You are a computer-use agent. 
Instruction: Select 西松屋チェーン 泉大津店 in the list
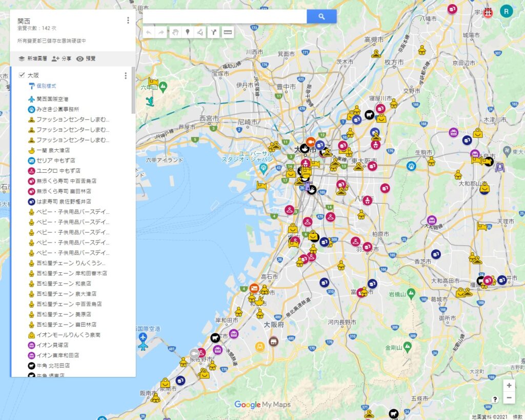click(x=67, y=294)
